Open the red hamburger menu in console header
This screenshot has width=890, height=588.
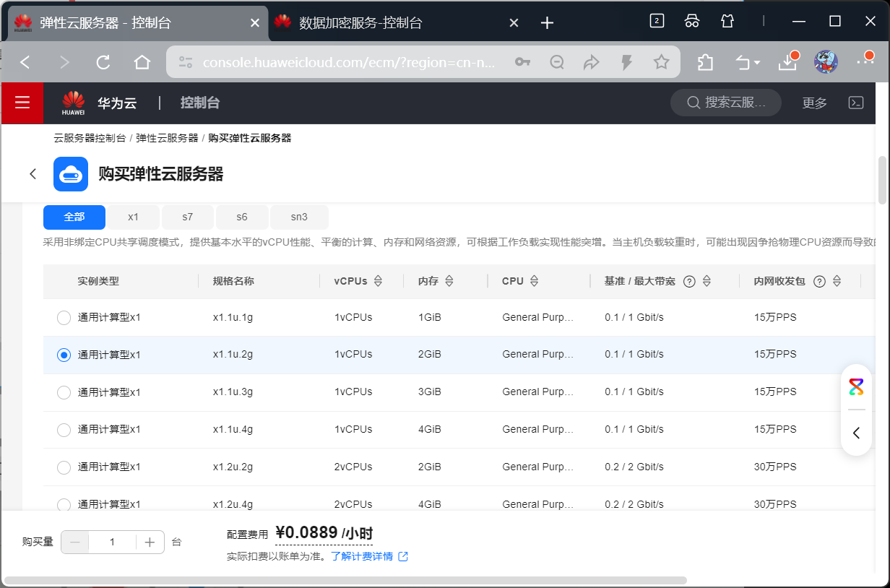pos(22,103)
